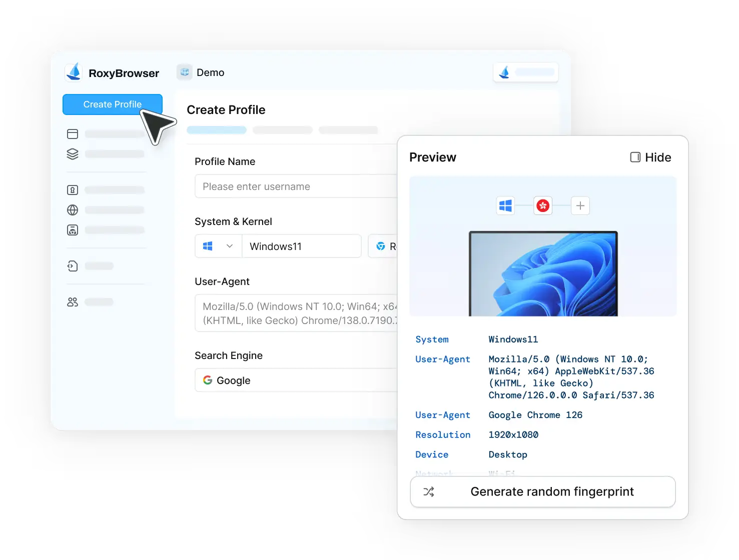Select the team members icon in the sidebar
This screenshot has width=739, height=560.
pos(73,301)
